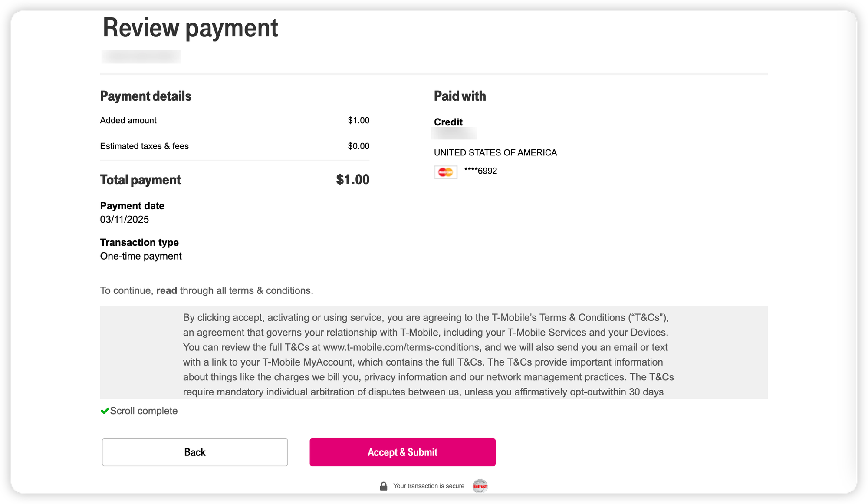Click the Credit payment method label
Viewport: 868px width, 504px height.
(448, 122)
